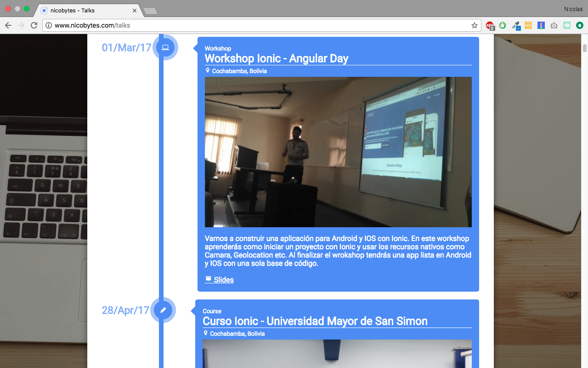This screenshot has height=368, width=588.
Task: Click the Nicolas profile name in Chrome
Action: click(573, 9)
